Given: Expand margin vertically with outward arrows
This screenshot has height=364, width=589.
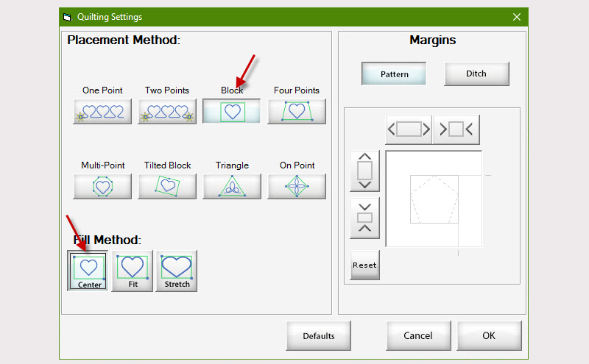Looking at the screenshot, I should (365, 171).
